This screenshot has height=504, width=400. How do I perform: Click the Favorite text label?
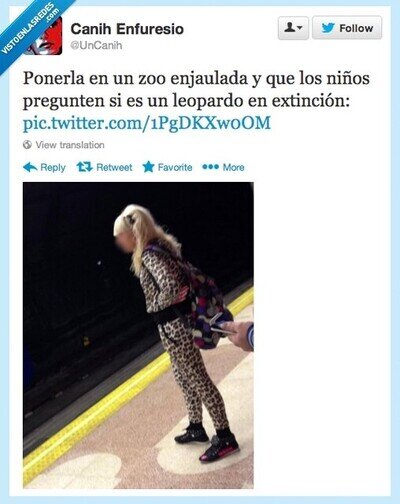click(175, 167)
